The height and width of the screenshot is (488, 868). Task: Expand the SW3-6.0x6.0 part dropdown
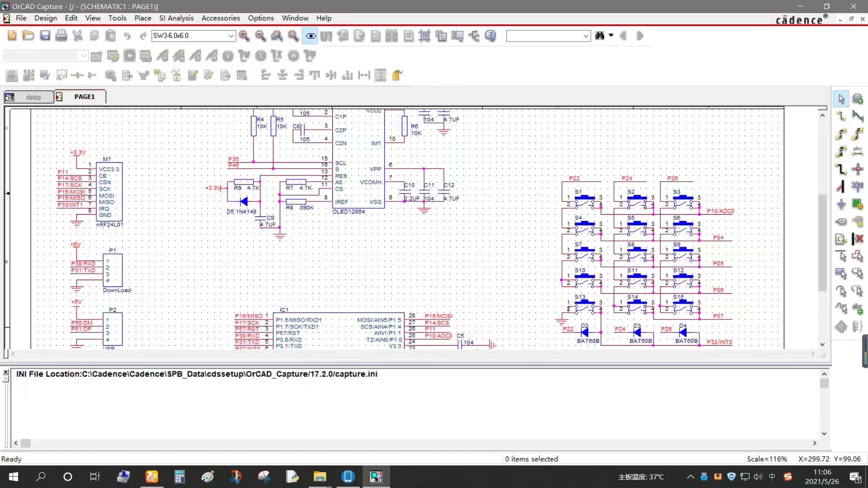click(x=231, y=36)
